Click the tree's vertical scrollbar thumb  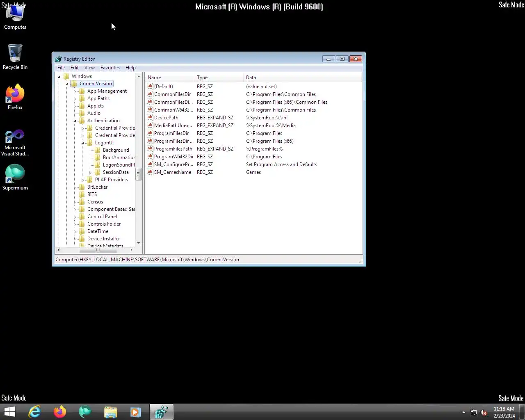click(x=139, y=174)
